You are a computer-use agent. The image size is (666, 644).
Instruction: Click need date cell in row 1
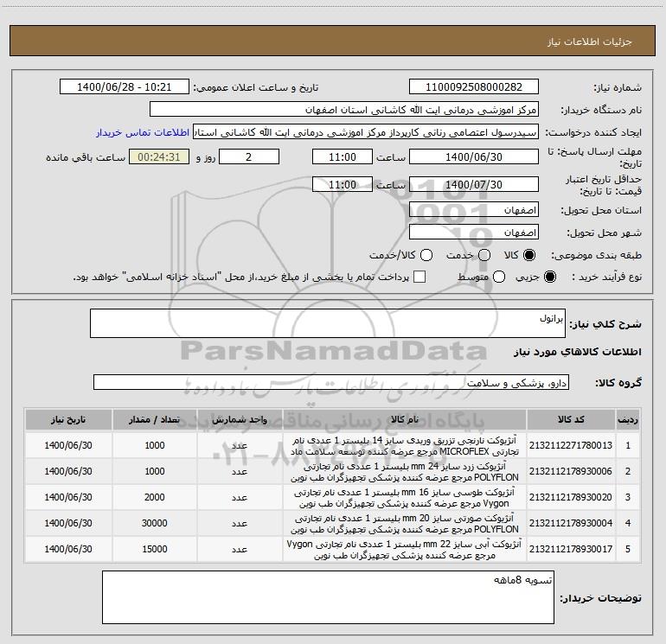(x=68, y=445)
